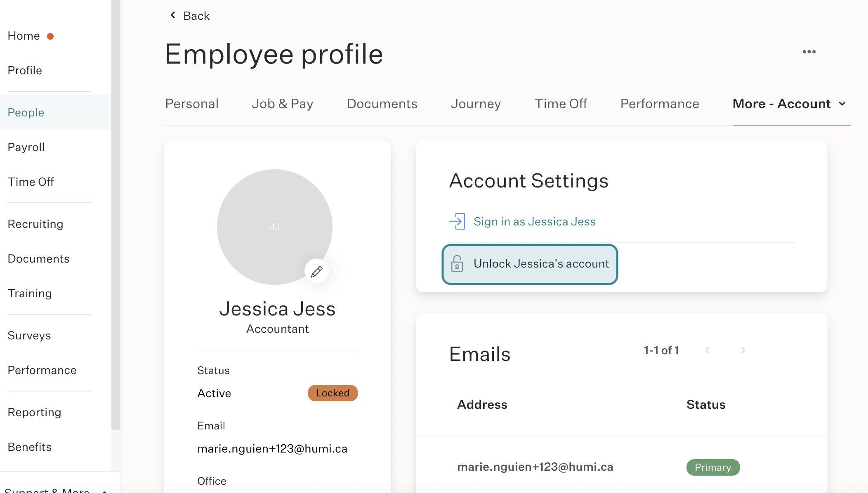Click the JJ avatar circle
This screenshot has width=868, height=493.
[x=275, y=227]
